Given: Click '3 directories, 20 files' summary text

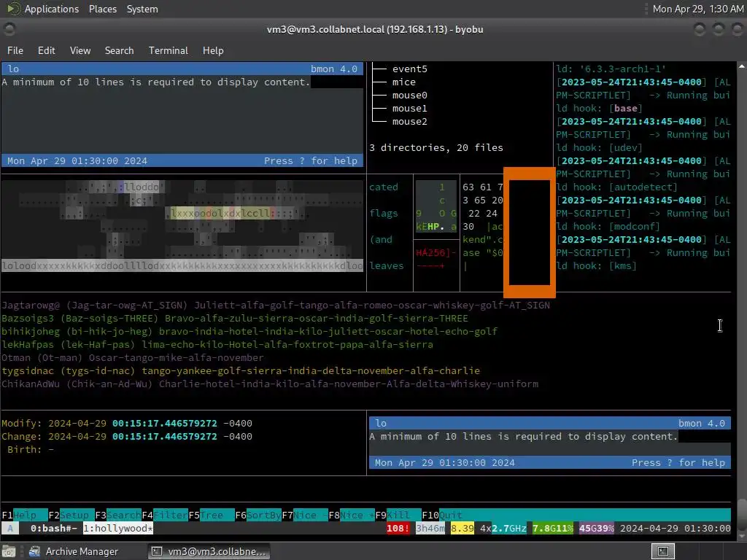Looking at the screenshot, I should tap(436, 147).
